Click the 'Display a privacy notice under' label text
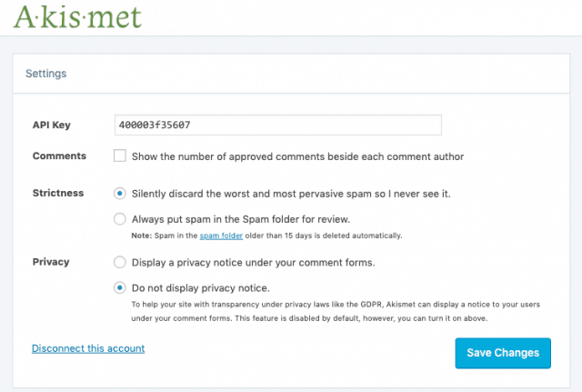 click(253, 263)
